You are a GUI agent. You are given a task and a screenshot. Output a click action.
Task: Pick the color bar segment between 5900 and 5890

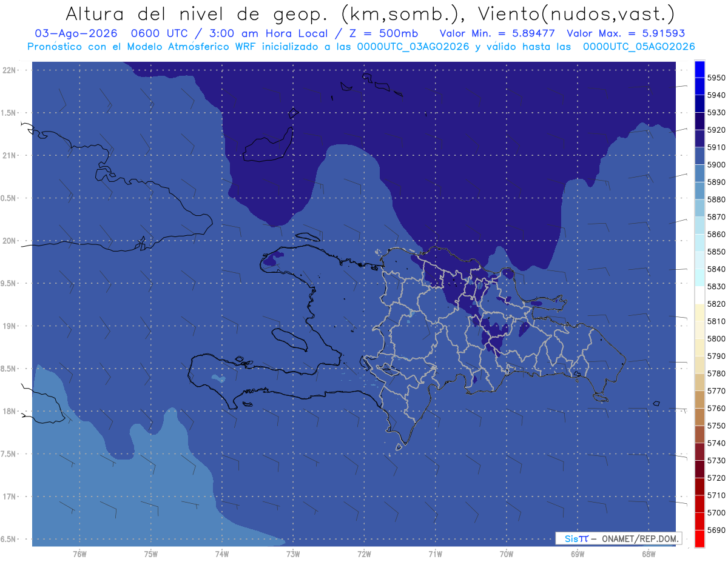point(699,173)
